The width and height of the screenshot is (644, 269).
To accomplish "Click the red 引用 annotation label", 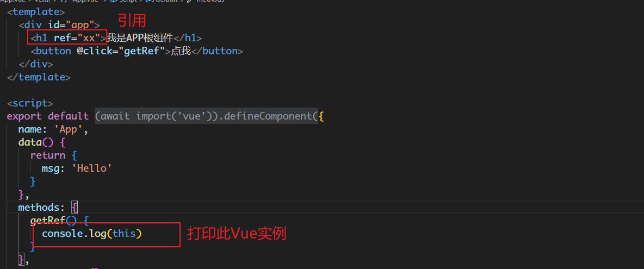I will 133,22.
